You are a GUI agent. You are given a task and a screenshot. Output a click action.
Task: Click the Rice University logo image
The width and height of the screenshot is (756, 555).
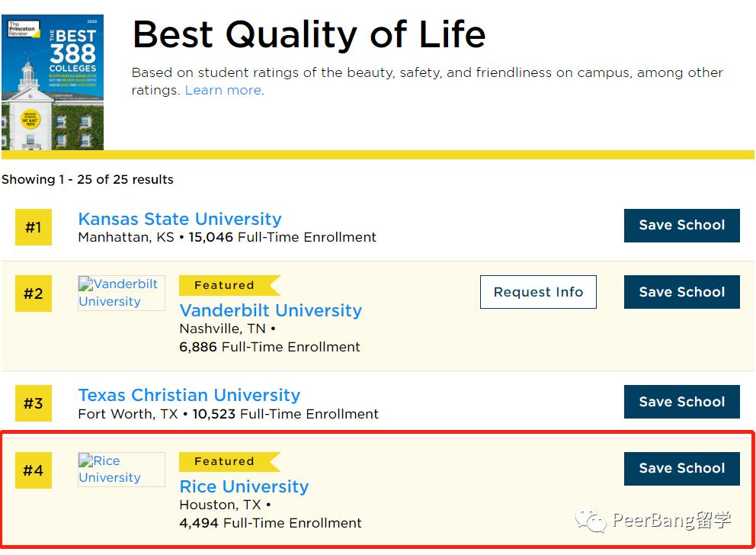click(x=121, y=470)
